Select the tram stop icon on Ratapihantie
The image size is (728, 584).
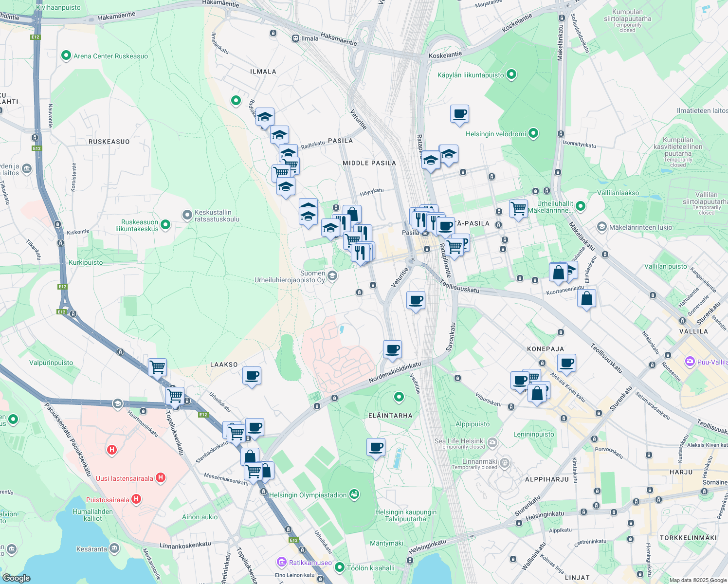coord(426,249)
